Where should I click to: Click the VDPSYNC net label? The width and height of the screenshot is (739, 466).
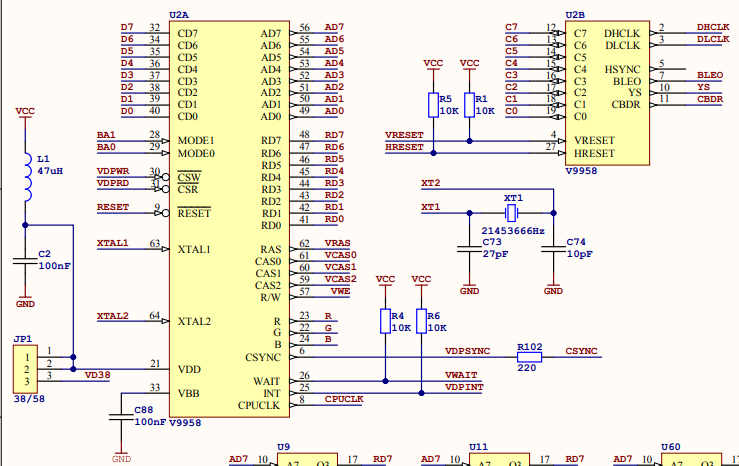click(467, 351)
